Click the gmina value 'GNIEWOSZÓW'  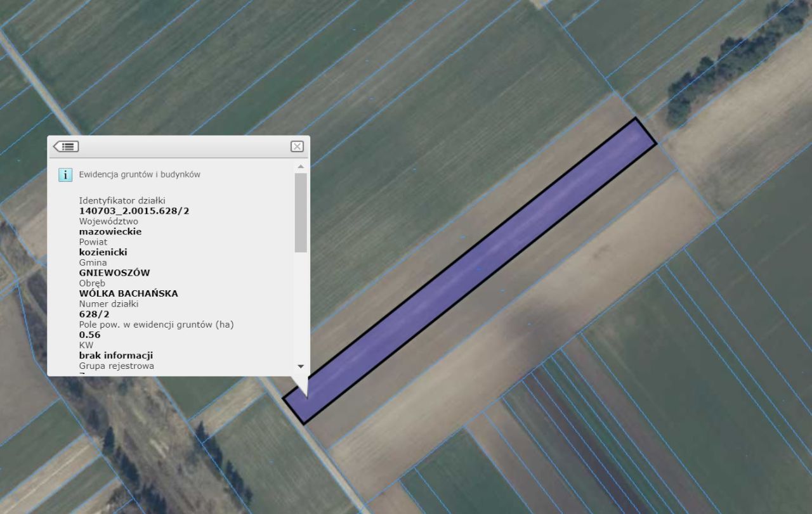point(114,273)
